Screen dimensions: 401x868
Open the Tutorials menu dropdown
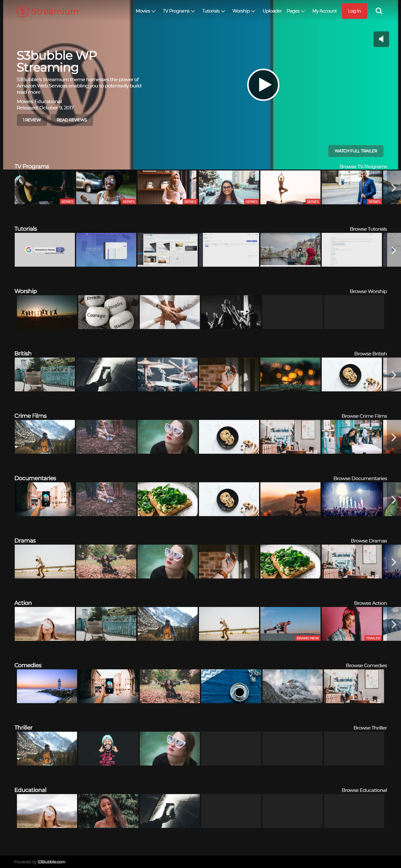(214, 11)
